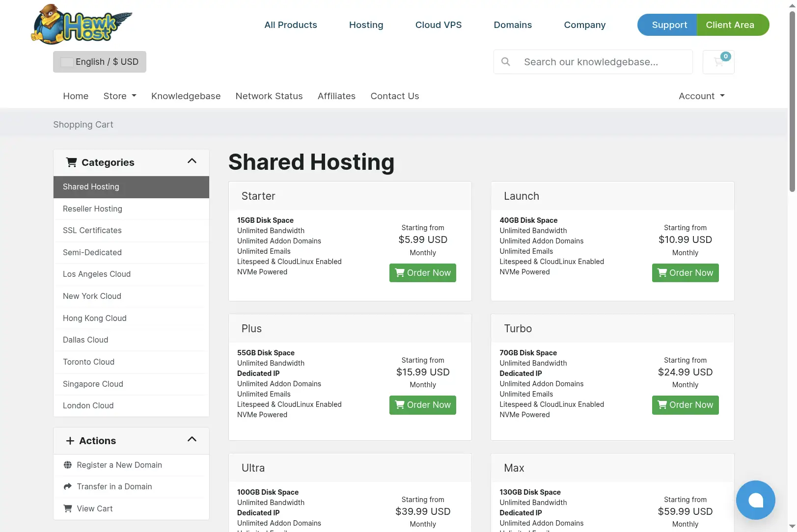This screenshot has height=532, width=797.
Task: Click the Launch plan title
Action: pyautogui.click(x=522, y=196)
